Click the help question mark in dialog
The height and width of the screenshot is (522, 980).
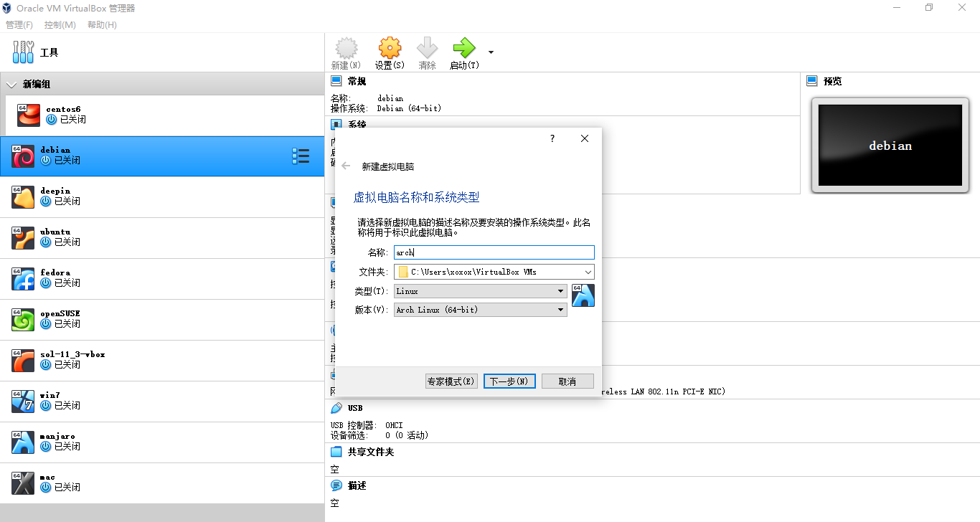(x=552, y=138)
